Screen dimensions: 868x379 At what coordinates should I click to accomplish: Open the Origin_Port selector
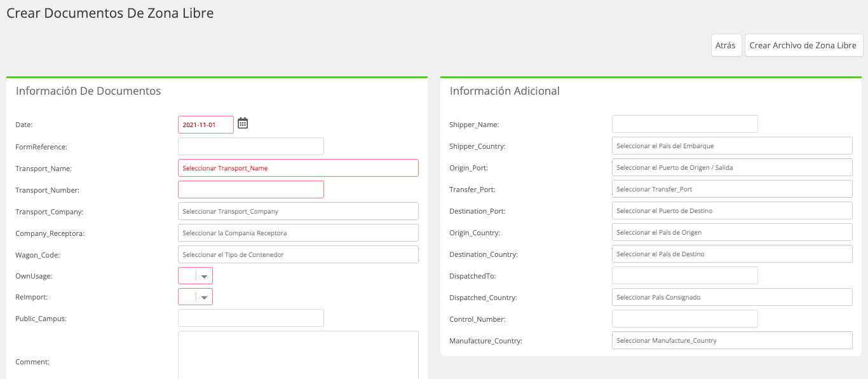732,167
